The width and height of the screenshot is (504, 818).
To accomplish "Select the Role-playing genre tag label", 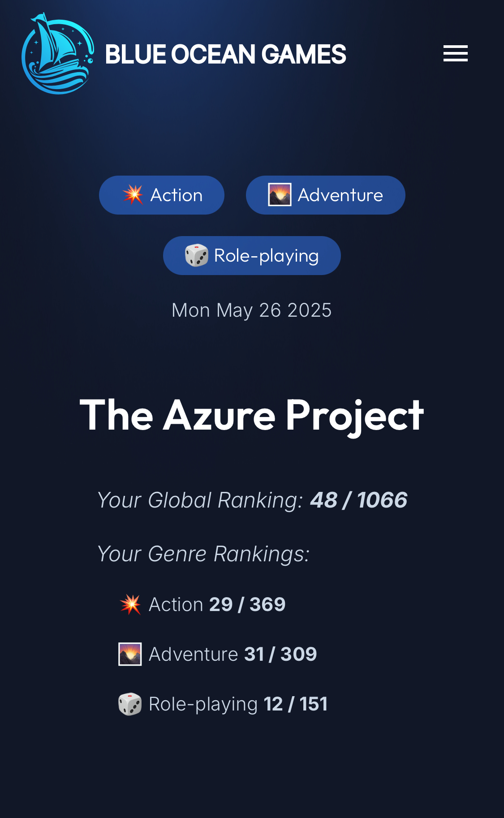I will pos(266,256).
